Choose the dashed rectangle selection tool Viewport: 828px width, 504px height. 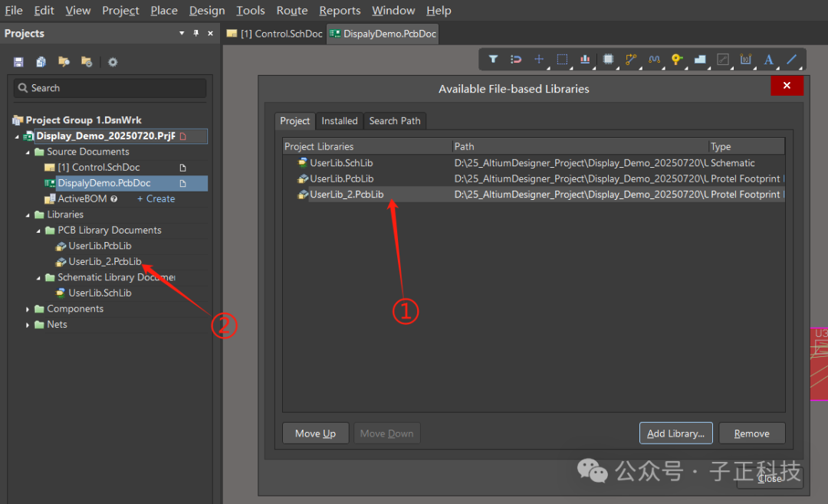tap(562, 59)
